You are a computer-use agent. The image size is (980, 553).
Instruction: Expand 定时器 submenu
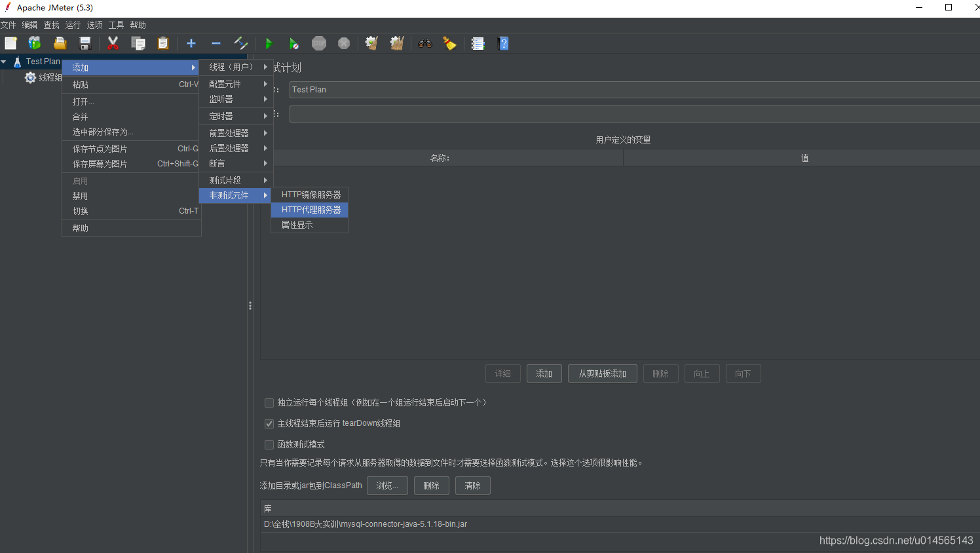pos(236,116)
